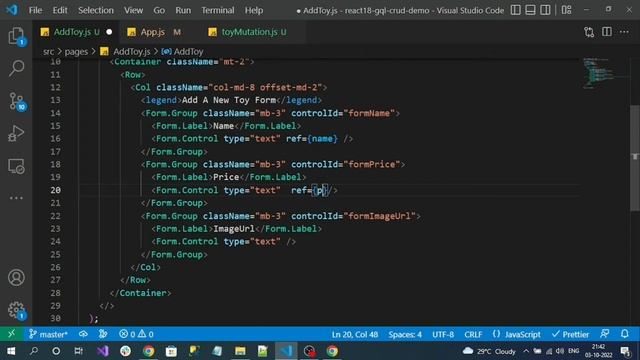The width and height of the screenshot is (640, 360).
Task: Open Source Control view with 10 changes
Action: (x=16, y=101)
